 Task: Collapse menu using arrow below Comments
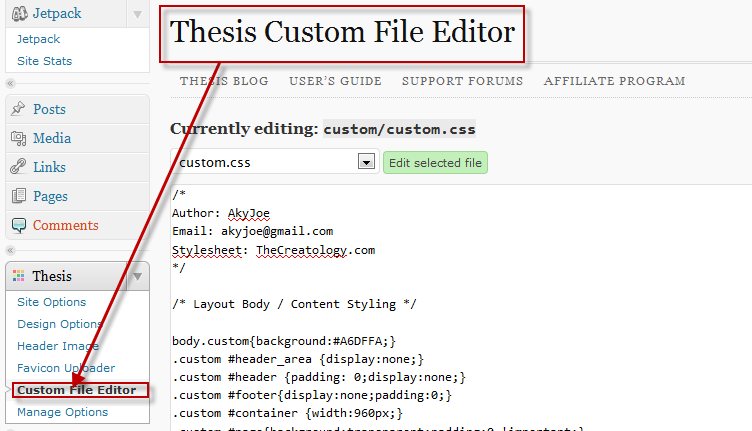coord(11,250)
